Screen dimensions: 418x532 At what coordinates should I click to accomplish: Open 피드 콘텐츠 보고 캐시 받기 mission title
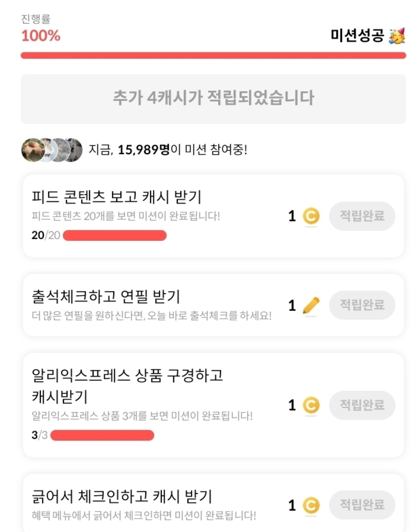116,196
